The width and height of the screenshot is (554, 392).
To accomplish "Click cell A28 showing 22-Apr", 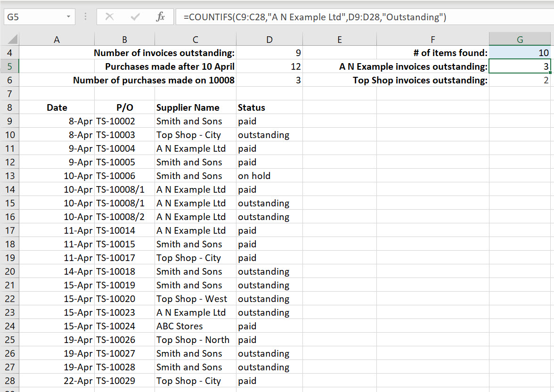I will pyautogui.click(x=57, y=381).
